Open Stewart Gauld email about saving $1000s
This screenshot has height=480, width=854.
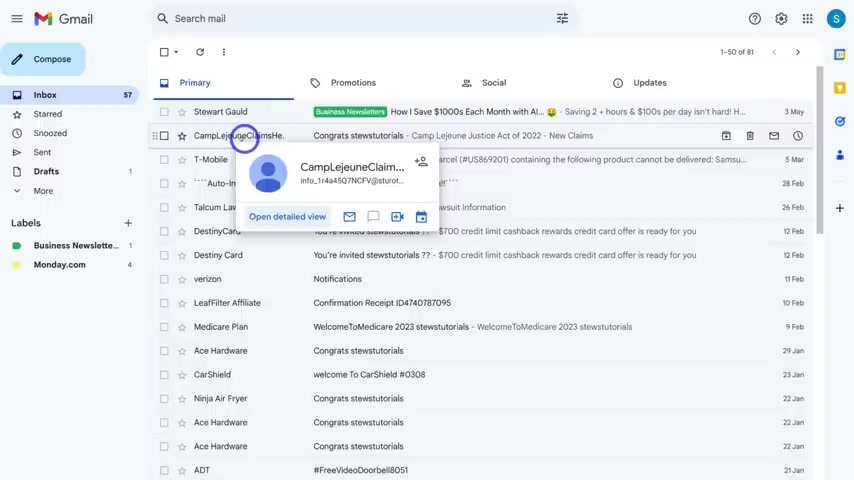tap(482, 112)
